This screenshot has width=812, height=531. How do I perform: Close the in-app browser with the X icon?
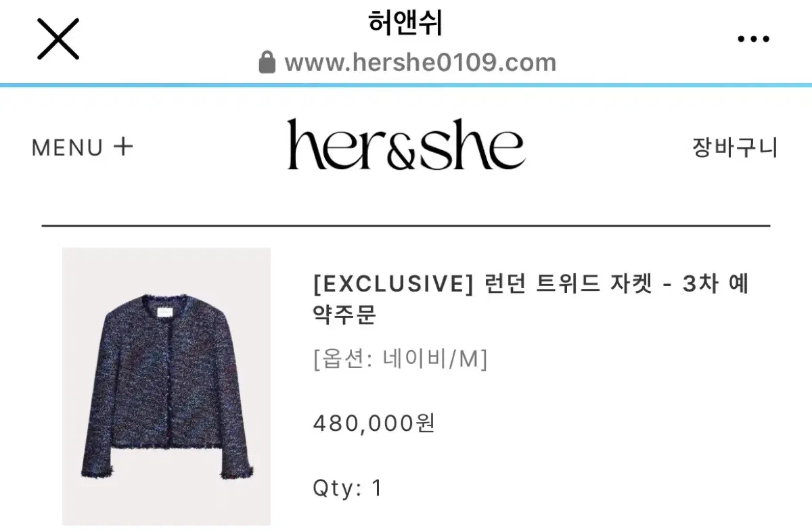pos(58,39)
